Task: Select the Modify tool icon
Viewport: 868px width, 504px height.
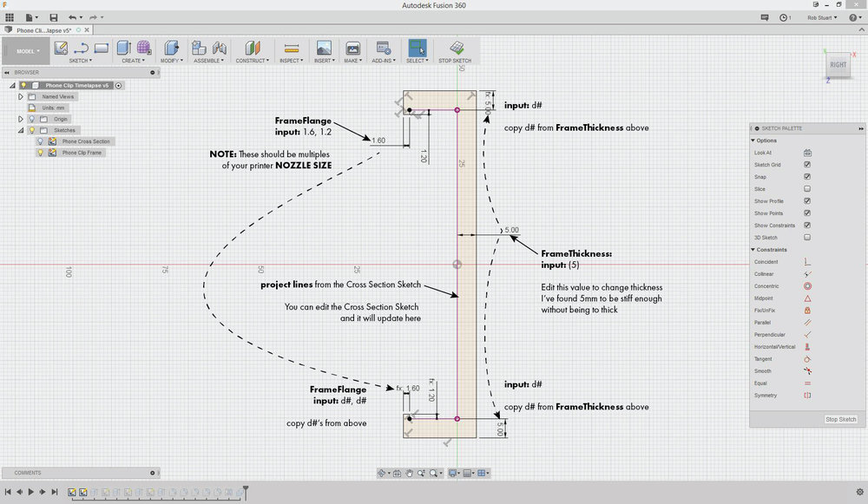Action: pos(171,48)
